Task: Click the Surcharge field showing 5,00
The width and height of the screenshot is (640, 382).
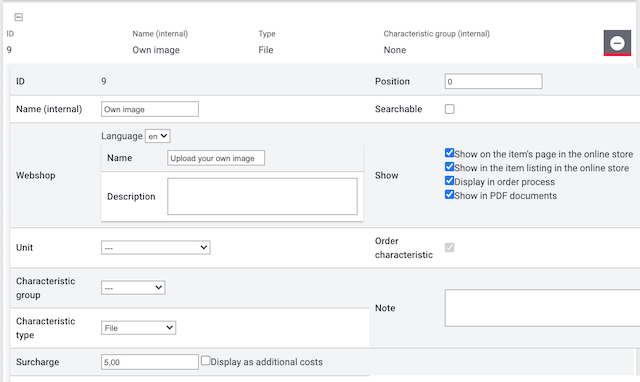Action: click(x=150, y=362)
